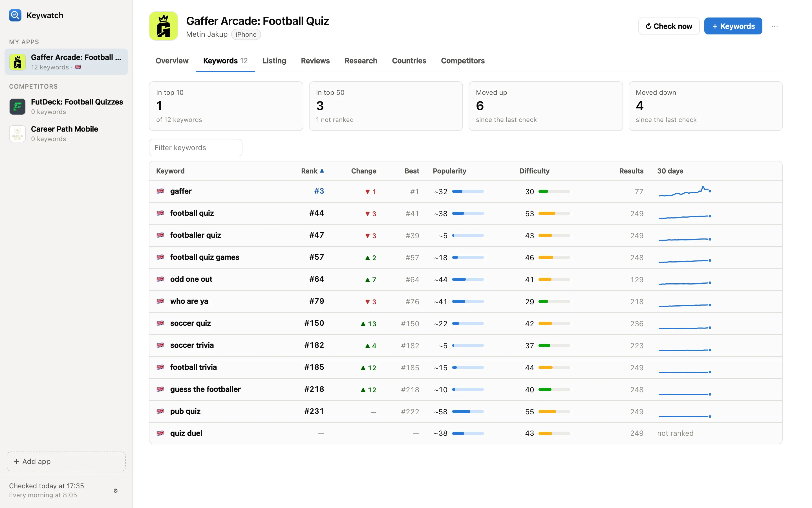This screenshot has width=812, height=508.
Task: Select Gaffer Arcade in My Apps sidebar
Action: click(66, 62)
